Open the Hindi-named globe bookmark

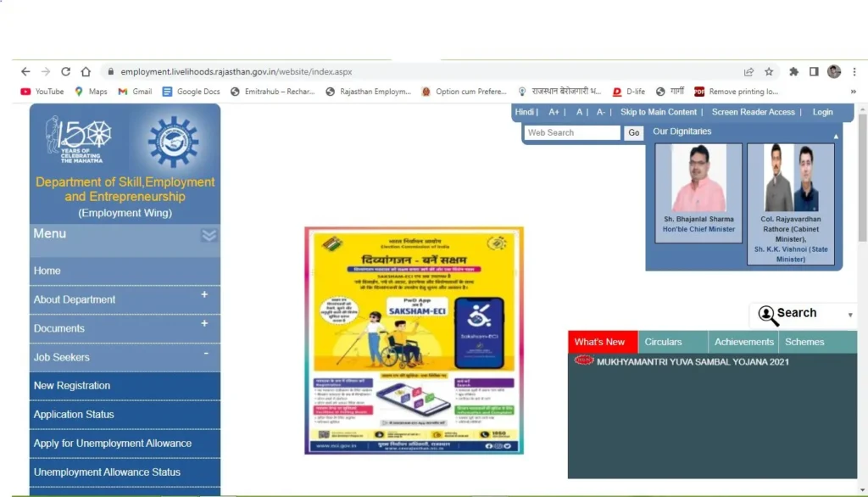(x=670, y=92)
